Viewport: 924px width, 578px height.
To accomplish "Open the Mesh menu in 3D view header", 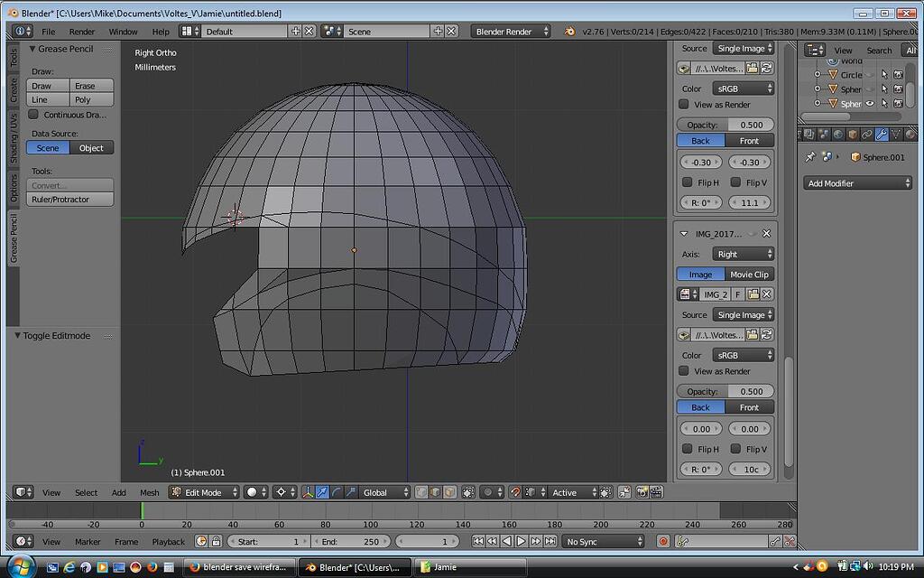I will tap(149, 492).
